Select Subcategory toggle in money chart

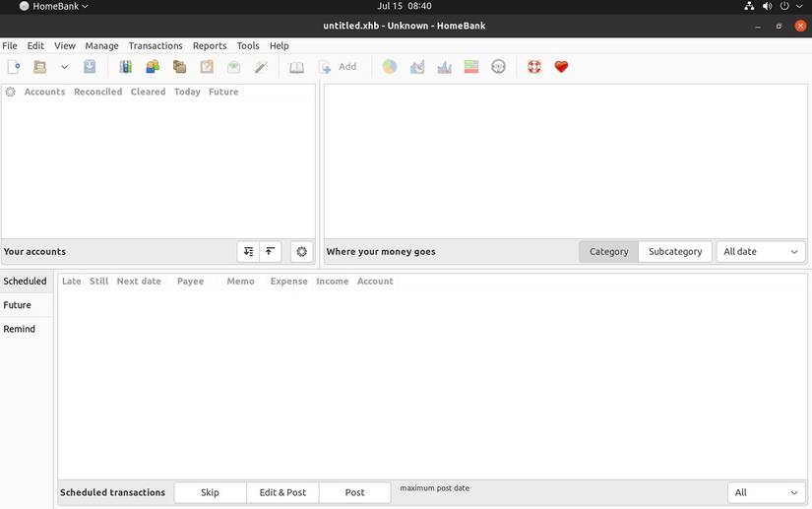pyautogui.click(x=675, y=252)
